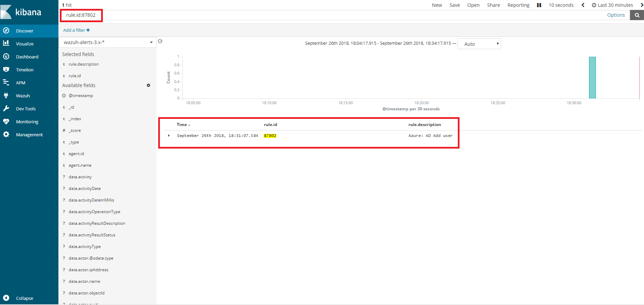Image resolution: width=644 pixels, height=305 pixels.
Task: Click data.activityDate field
Action: pos(85,189)
